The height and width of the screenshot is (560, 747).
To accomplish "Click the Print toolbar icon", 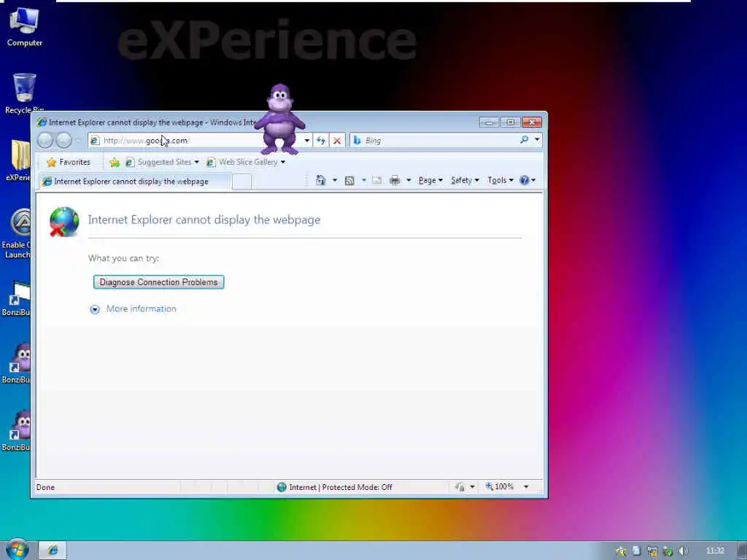I will [x=395, y=181].
